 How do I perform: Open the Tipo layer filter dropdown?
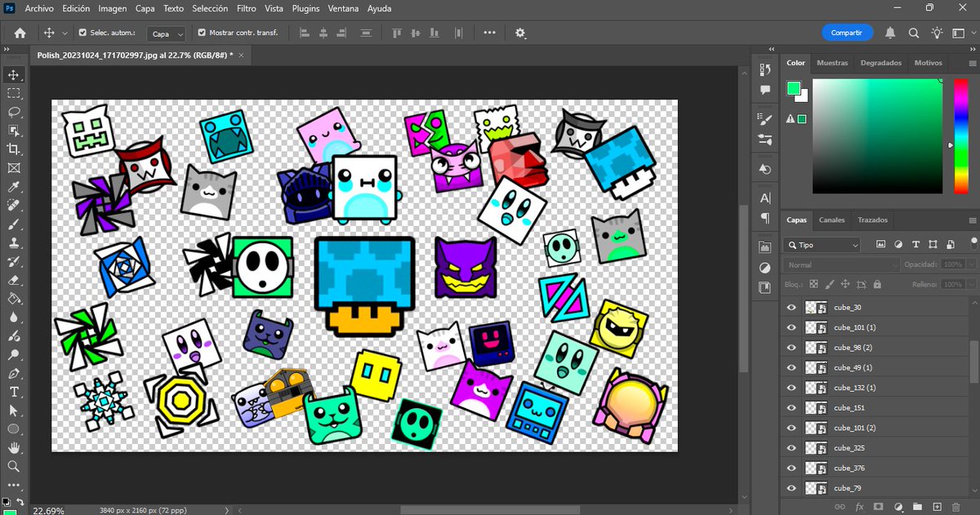tap(822, 245)
